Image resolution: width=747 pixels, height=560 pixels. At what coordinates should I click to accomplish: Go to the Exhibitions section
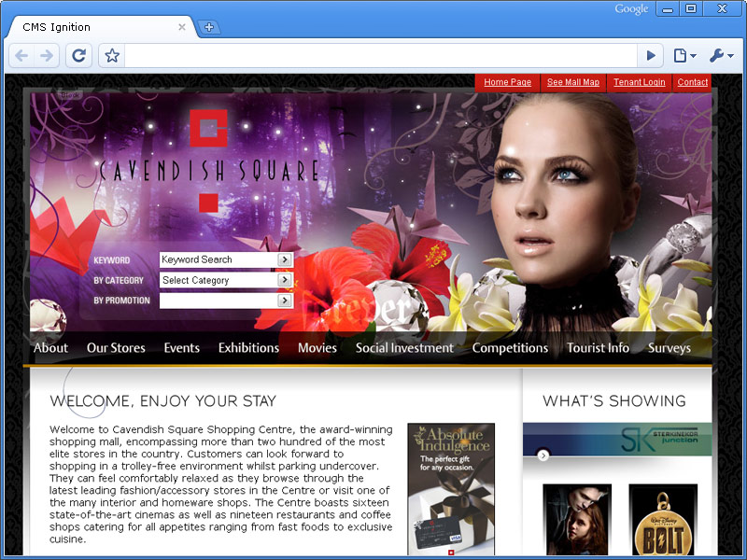coord(248,348)
